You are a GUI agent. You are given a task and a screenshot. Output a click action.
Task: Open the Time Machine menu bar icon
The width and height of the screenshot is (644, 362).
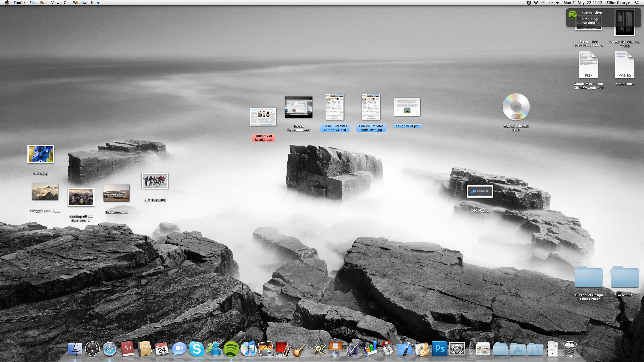543,3
